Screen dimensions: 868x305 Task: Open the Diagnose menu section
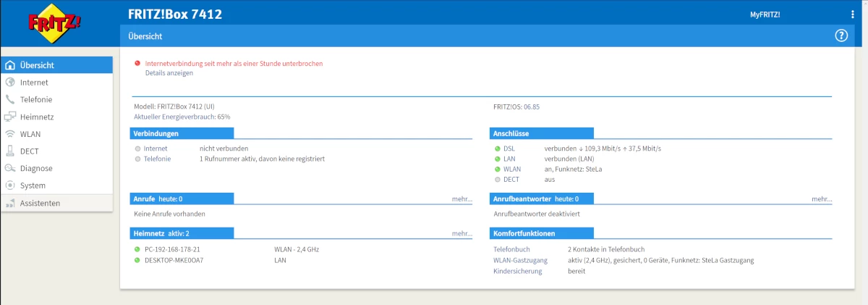point(56,168)
